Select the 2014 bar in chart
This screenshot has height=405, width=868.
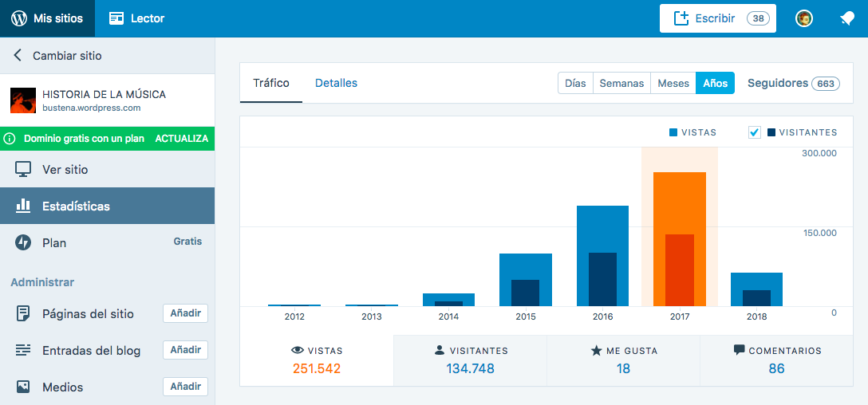(448, 299)
